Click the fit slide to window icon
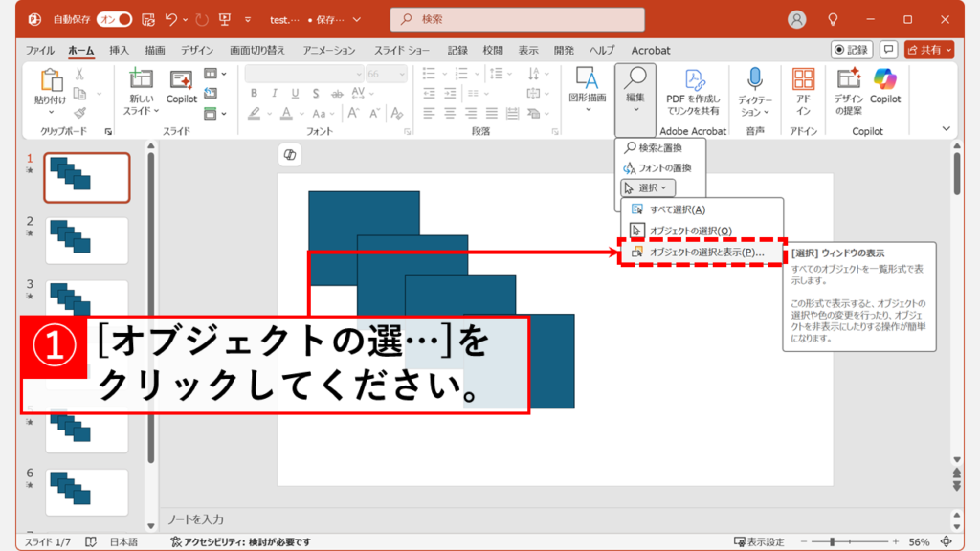The image size is (980, 551). [x=947, y=541]
